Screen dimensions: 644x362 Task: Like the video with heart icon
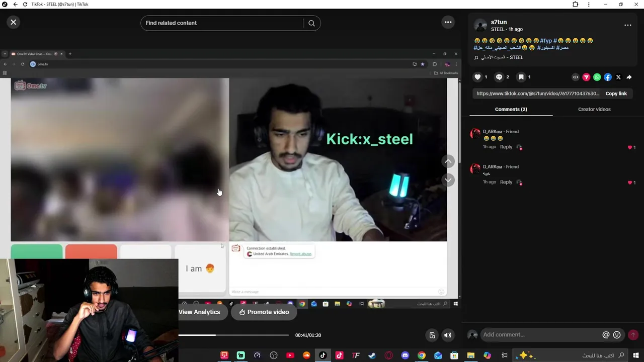click(478, 77)
